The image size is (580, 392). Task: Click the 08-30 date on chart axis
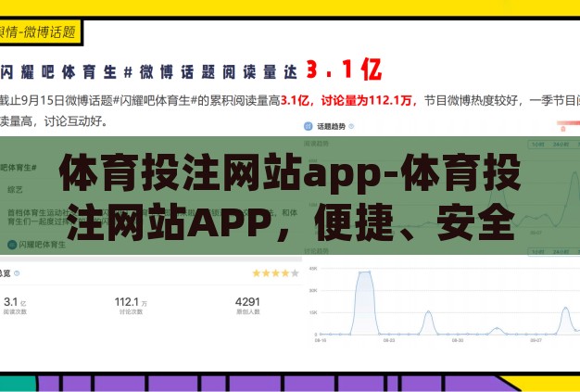coord(458,340)
